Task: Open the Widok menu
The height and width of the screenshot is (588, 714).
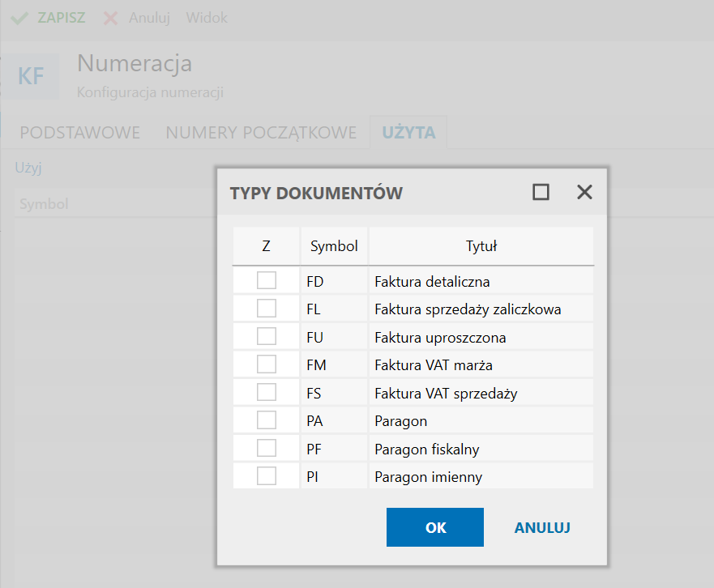Action: [x=207, y=18]
